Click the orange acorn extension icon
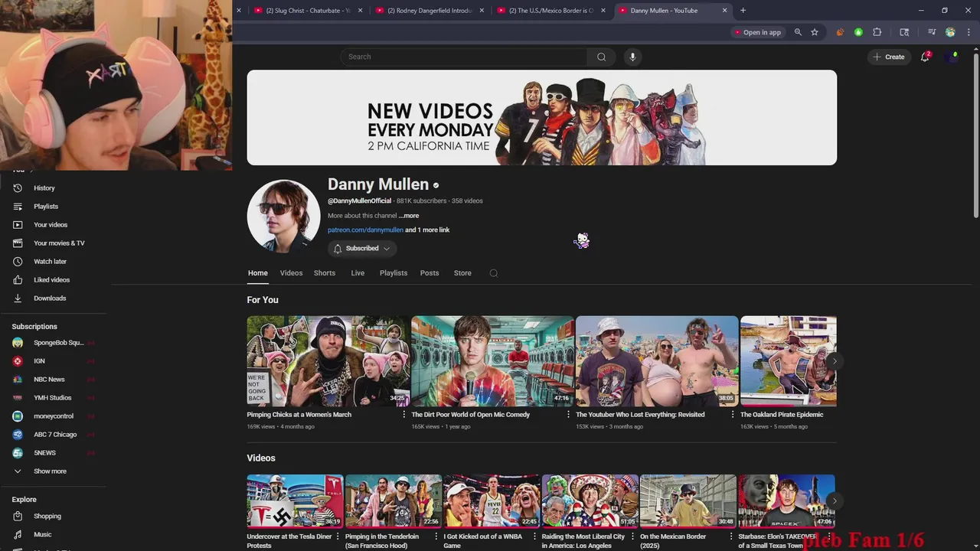The width and height of the screenshot is (980, 551). pos(840,32)
